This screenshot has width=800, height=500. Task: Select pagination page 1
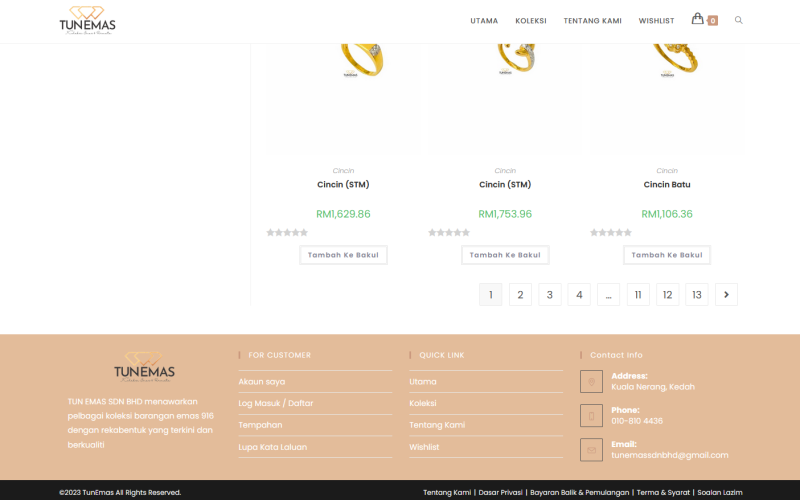click(x=490, y=294)
